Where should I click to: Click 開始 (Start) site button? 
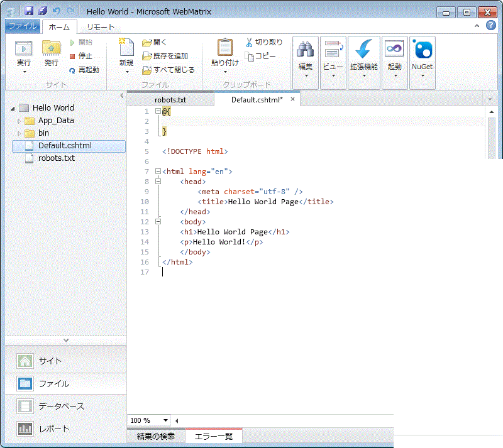[x=81, y=42]
